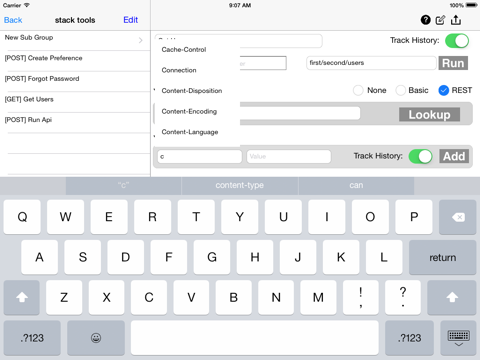The height and width of the screenshot is (360, 480).
Task: Focus the first/second/users URL field
Action: tap(371, 63)
